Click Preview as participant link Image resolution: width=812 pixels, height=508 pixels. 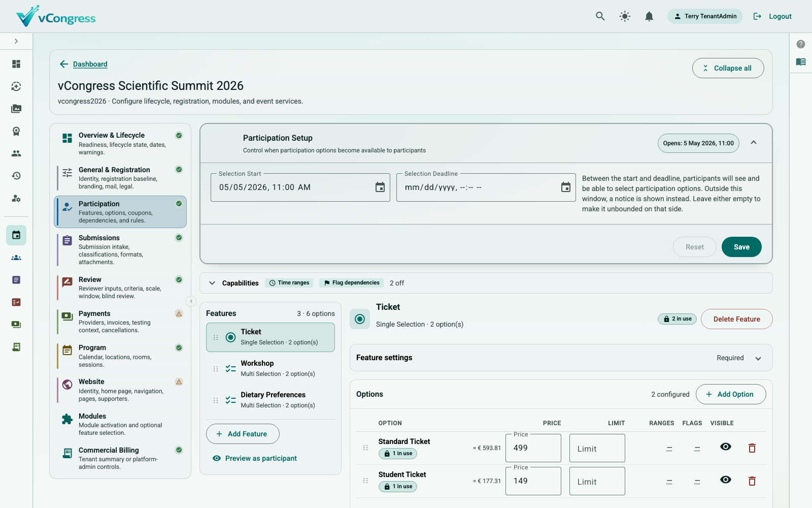click(x=255, y=458)
